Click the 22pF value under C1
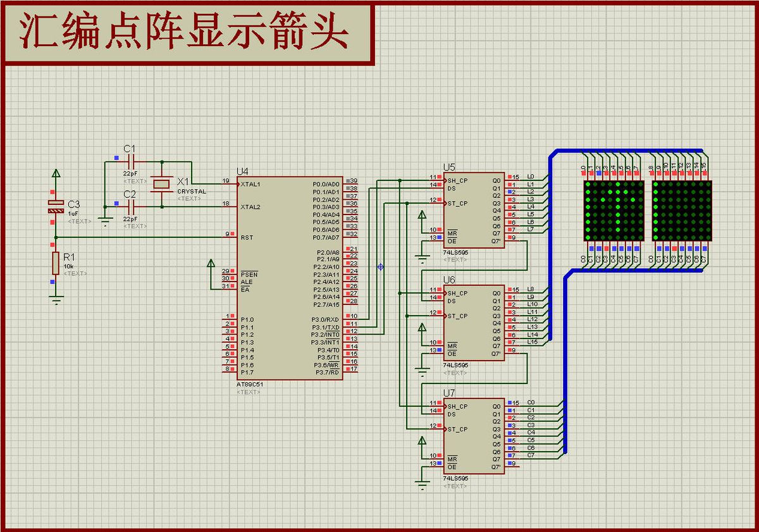Viewport: 759px width, 532px height. [x=130, y=173]
